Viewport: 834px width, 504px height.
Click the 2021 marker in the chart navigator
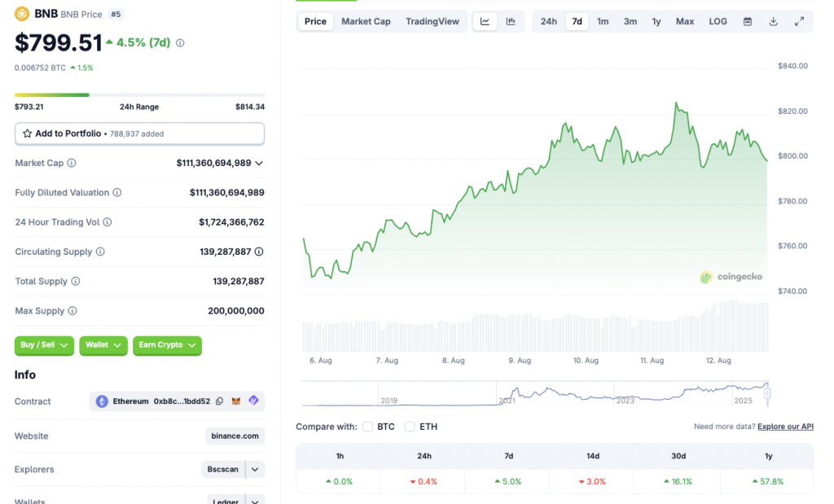507,401
